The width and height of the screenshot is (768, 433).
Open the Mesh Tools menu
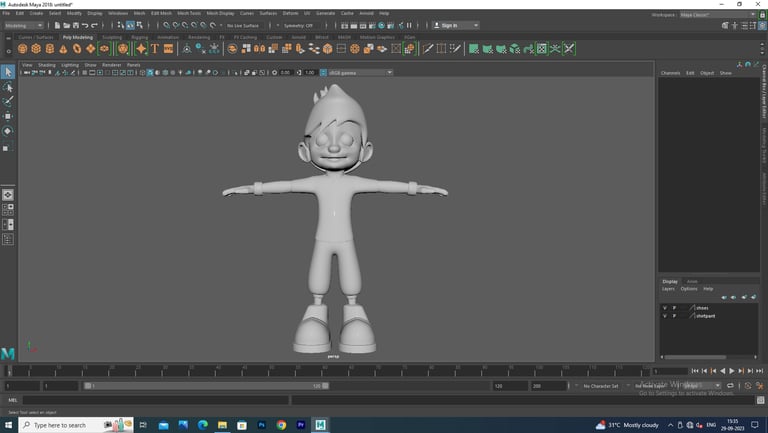189,13
